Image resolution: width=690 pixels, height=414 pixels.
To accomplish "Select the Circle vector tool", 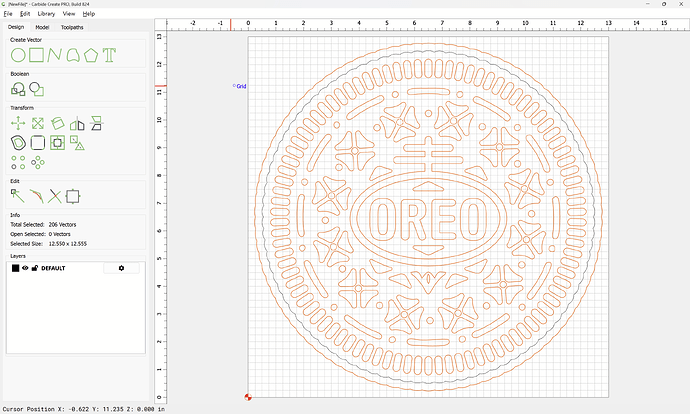I will pyautogui.click(x=18, y=53).
